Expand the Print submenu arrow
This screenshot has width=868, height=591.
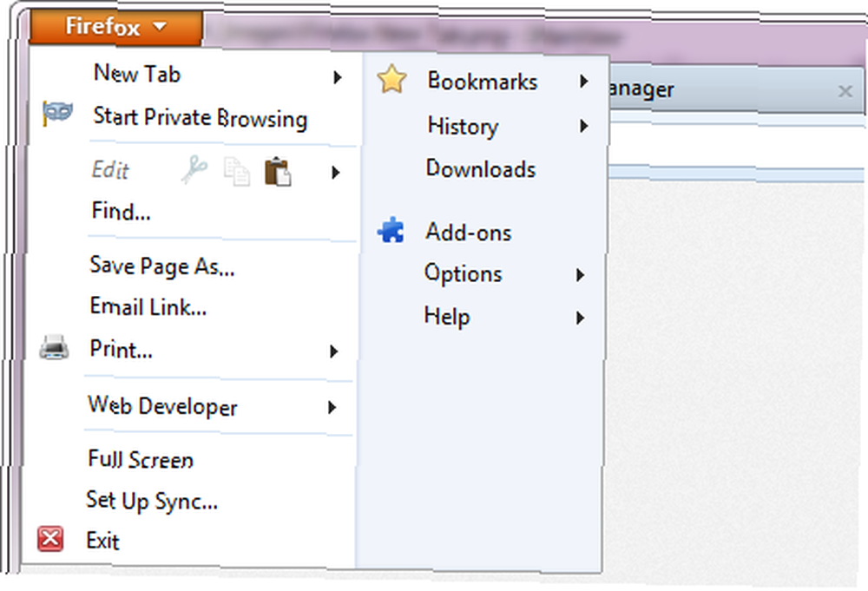pos(333,351)
